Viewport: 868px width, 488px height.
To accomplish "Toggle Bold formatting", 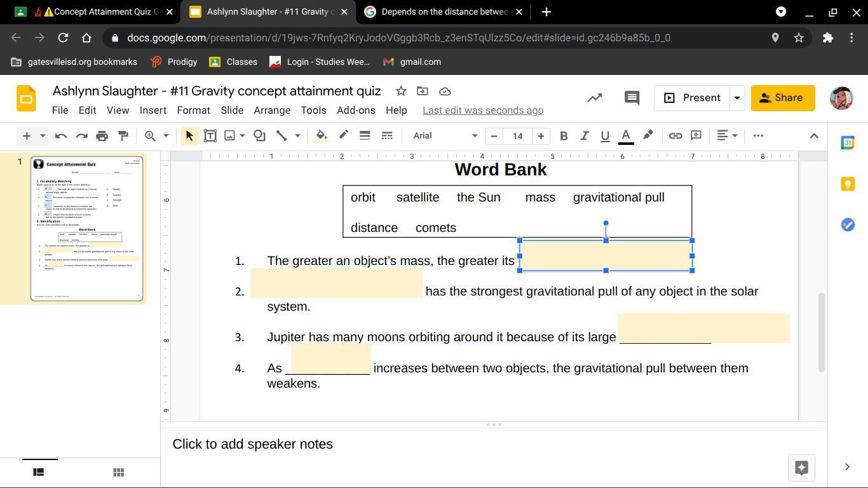I will [x=563, y=135].
